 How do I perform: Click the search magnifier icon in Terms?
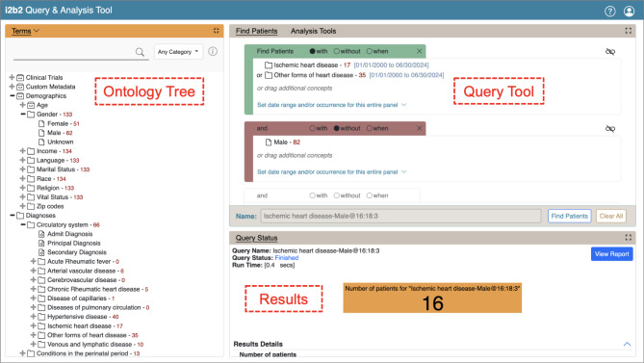point(140,52)
